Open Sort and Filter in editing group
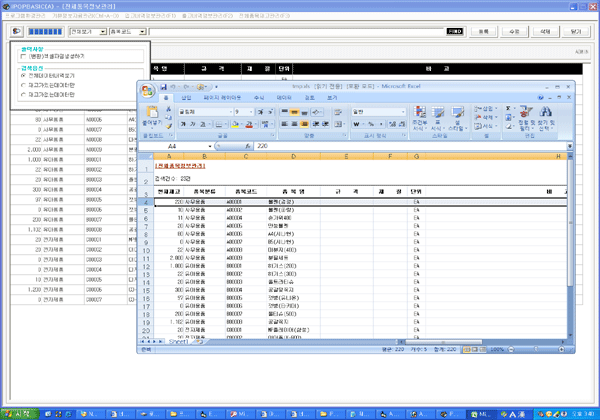600x420 pixels. (527, 118)
